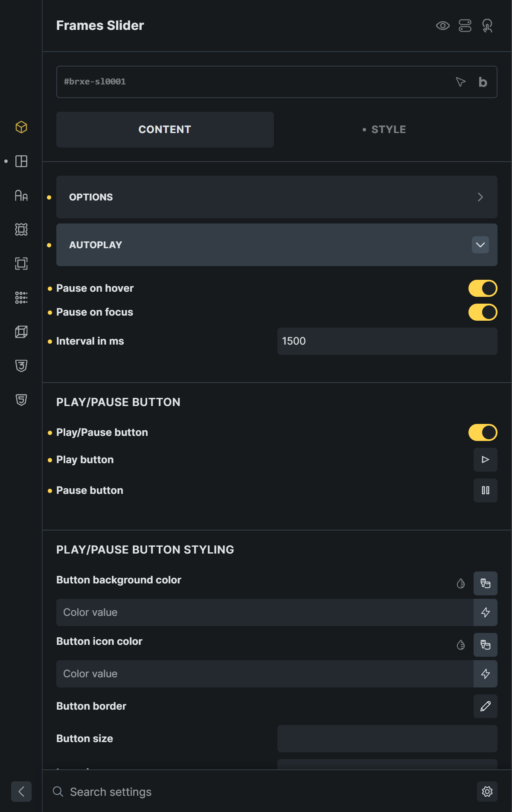Click the conditions toggle-rows icon in header
This screenshot has width=512, height=812.
coord(465,26)
